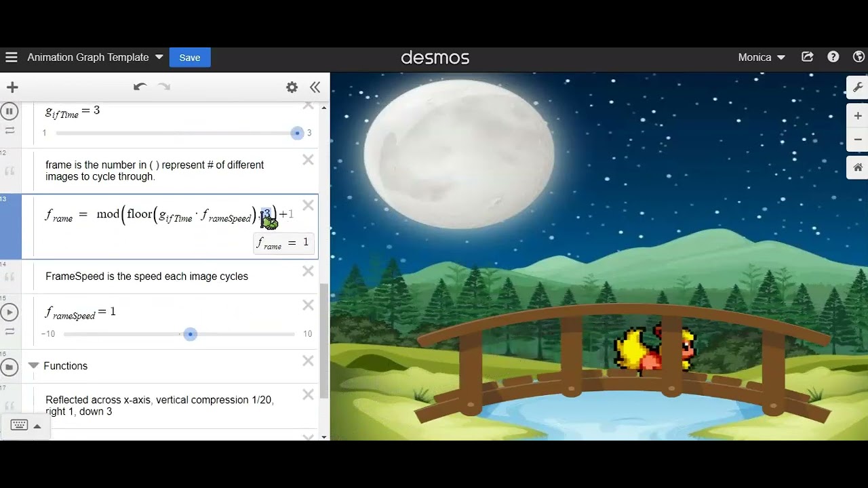Viewport: 868px width, 488px height.
Task: Select the 'FrameSpeed is the speed' note text
Action: [146, 277]
